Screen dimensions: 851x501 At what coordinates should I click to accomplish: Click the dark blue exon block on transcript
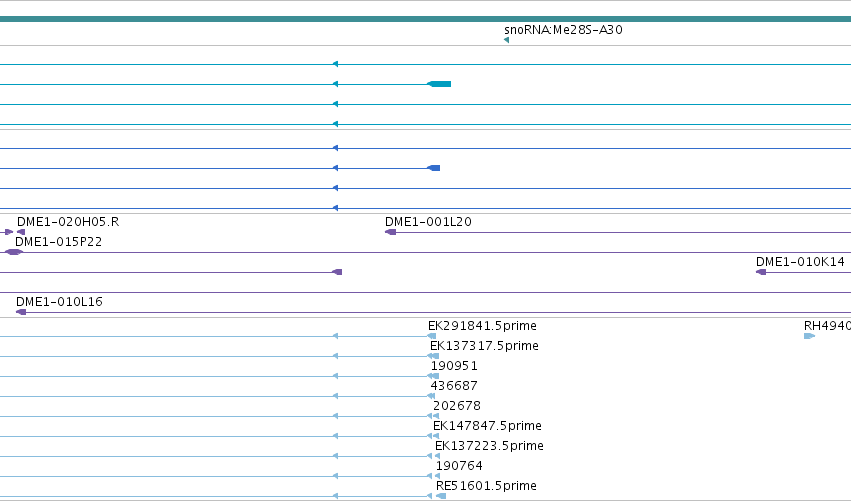tap(434, 168)
